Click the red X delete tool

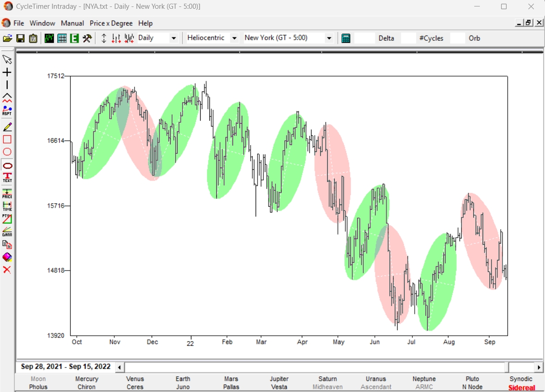[x=7, y=270]
